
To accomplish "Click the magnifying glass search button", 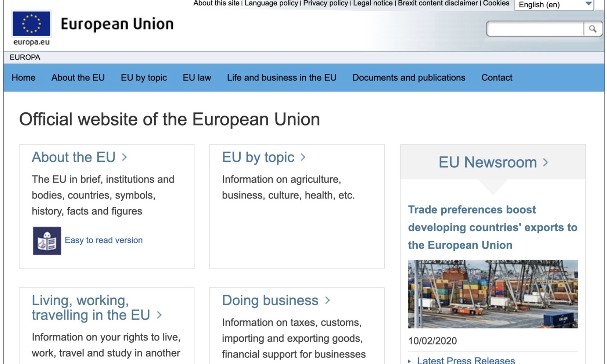I will [592, 29].
